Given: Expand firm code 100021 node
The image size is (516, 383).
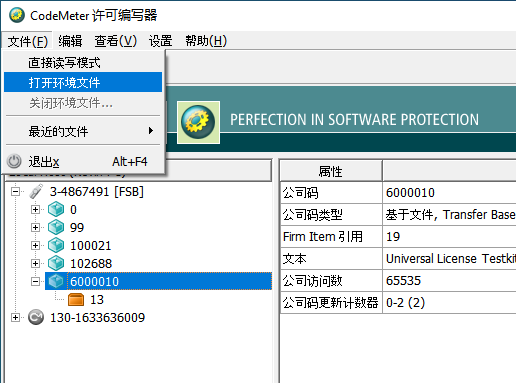Looking at the screenshot, I should [35, 246].
